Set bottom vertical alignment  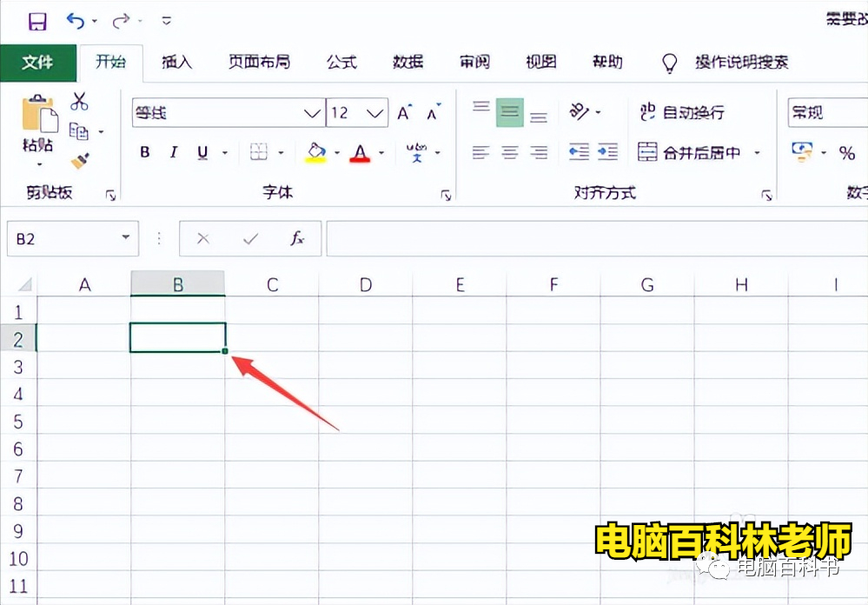[538, 116]
